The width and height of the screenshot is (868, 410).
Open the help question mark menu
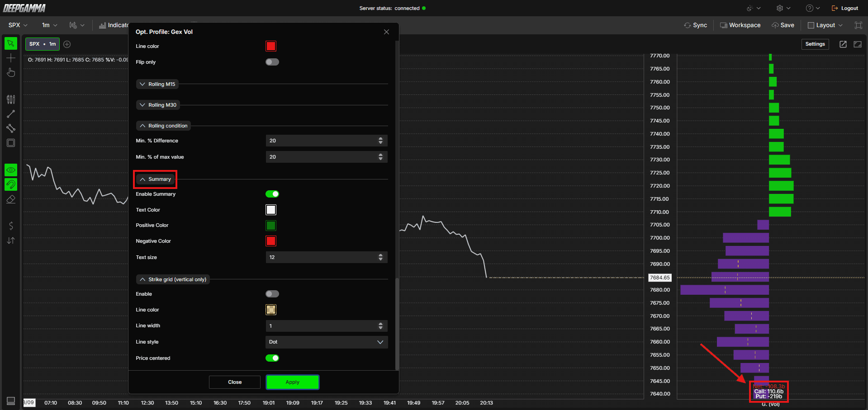coord(813,8)
